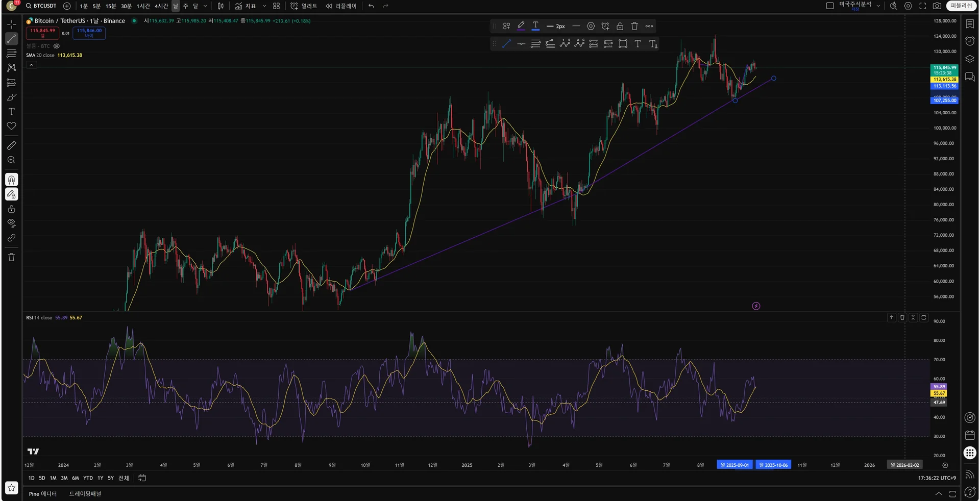Collapse the indicator legend chevron
980x501 pixels.
click(31, 65)
